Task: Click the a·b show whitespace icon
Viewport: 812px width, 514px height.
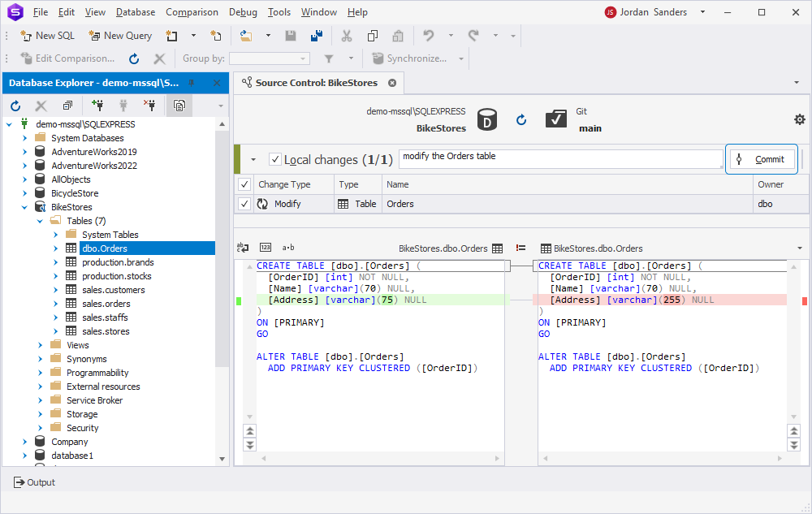Action: [288, 248]
